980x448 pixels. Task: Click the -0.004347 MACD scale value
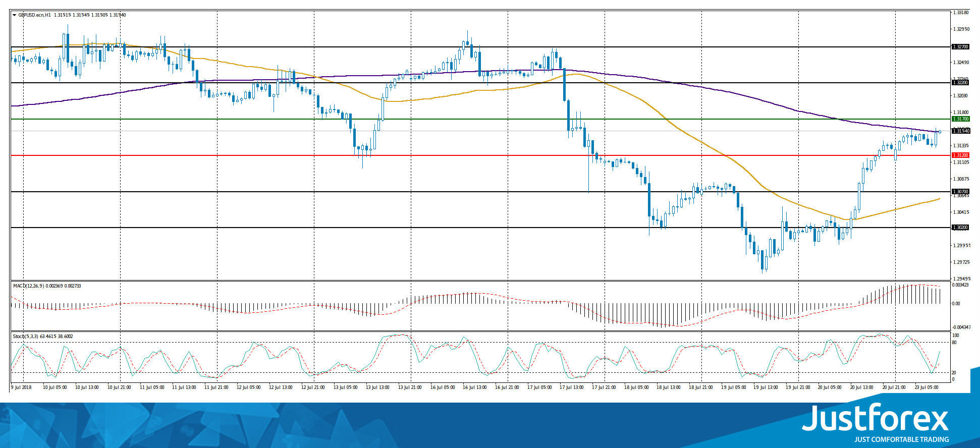pyautogui.click(x=960, y=328)
